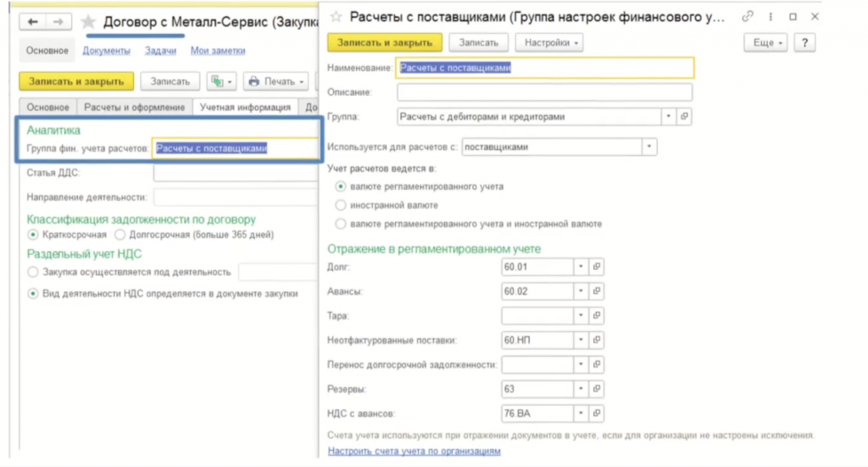
Task: Copy link via chain icon in dialog title
Action: pyautogui.click(x=748, y=17)
